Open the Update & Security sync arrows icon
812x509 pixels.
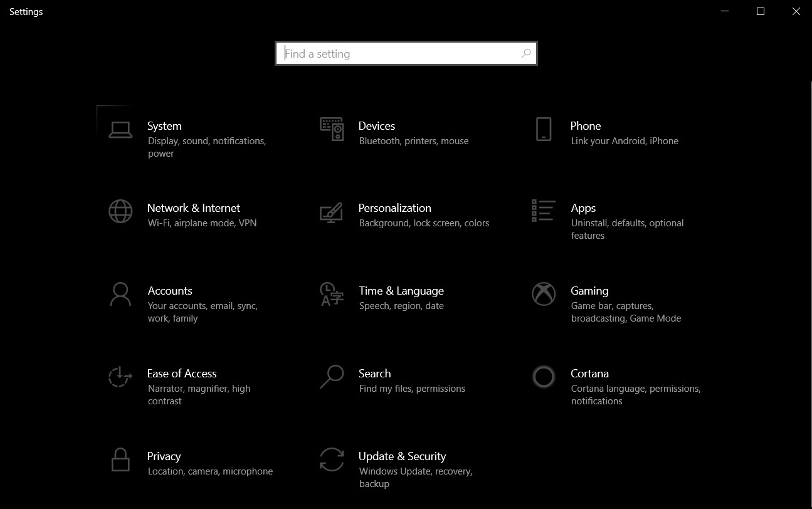tap(332, 459)
